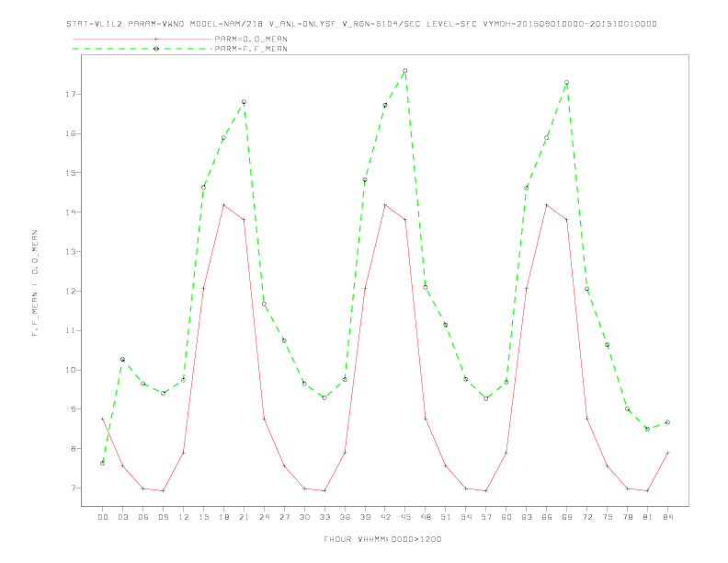Click the red O_MEAN marker at hour 00
The height and width of the screenshot is (563, 728).
point(103,419)
